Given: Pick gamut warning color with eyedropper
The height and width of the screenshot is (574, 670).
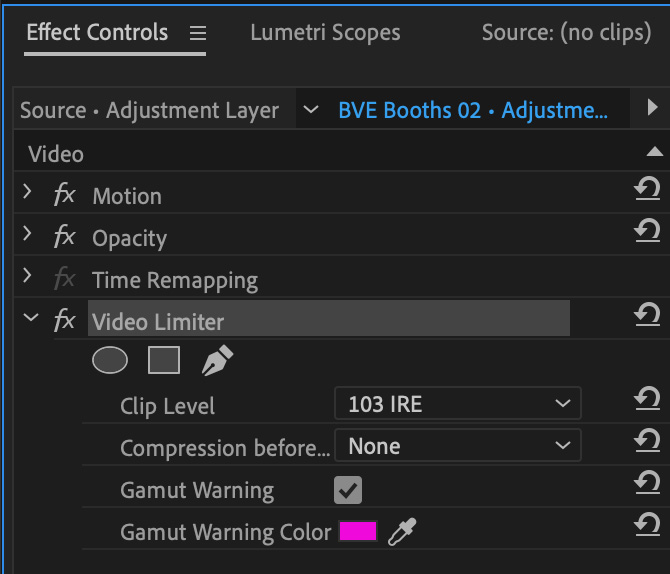Looking at the screenshot, I should [402, 532].
